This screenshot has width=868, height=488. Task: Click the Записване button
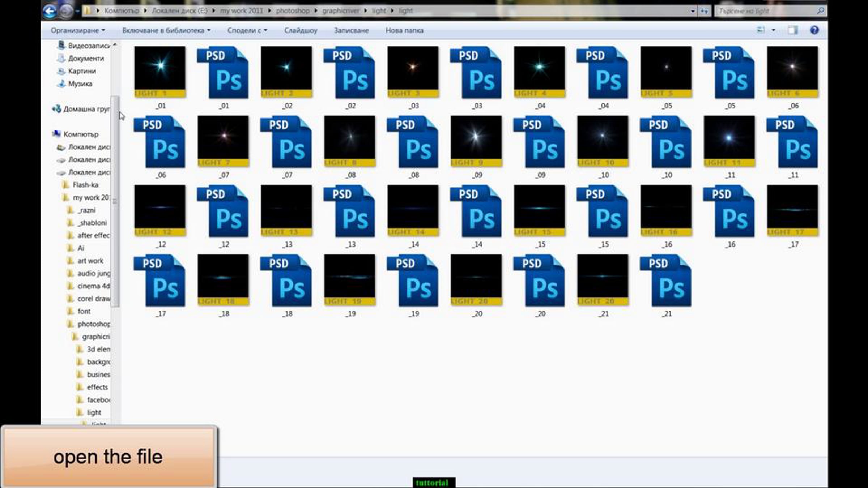point(351,30)
